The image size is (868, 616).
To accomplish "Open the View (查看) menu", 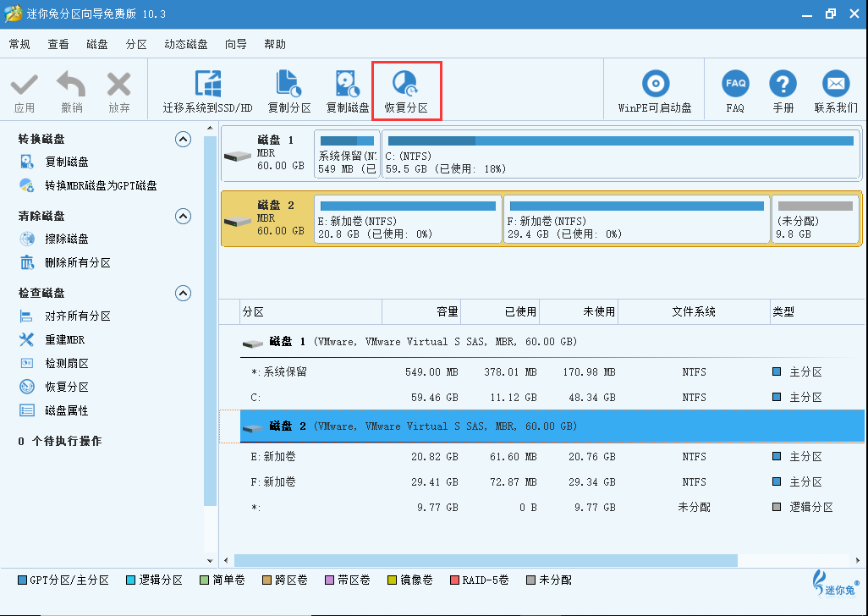I will (x=58, y=44).
